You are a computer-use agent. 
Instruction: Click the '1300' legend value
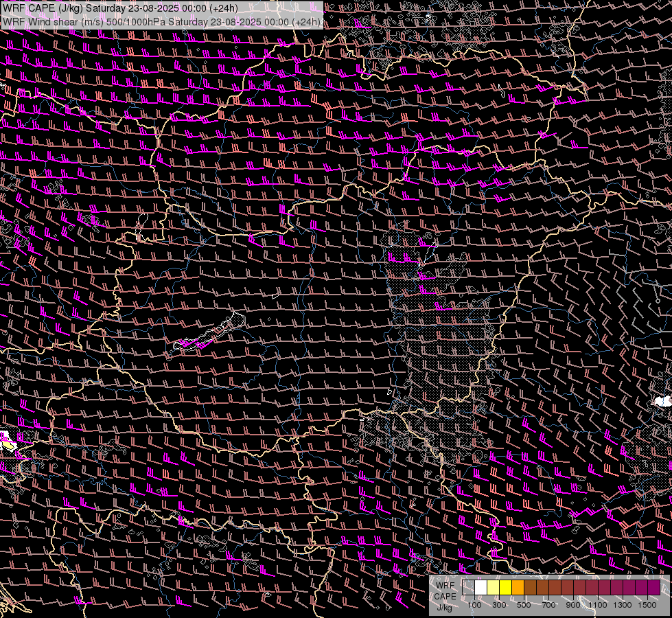pos(623,605)
